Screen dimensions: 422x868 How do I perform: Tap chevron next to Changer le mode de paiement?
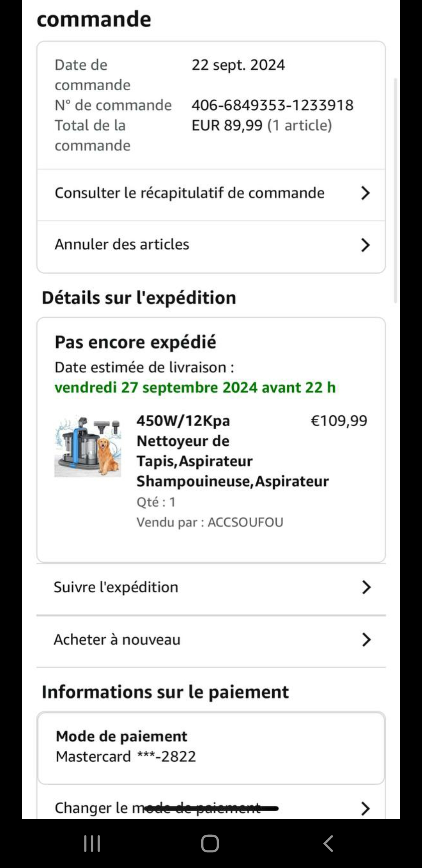tap(365, 808)
